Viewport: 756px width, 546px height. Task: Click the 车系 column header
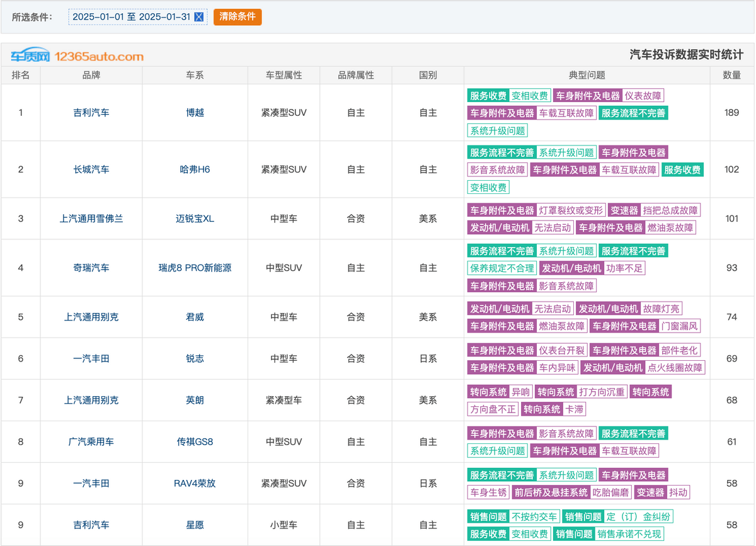(x=195, y=75)
